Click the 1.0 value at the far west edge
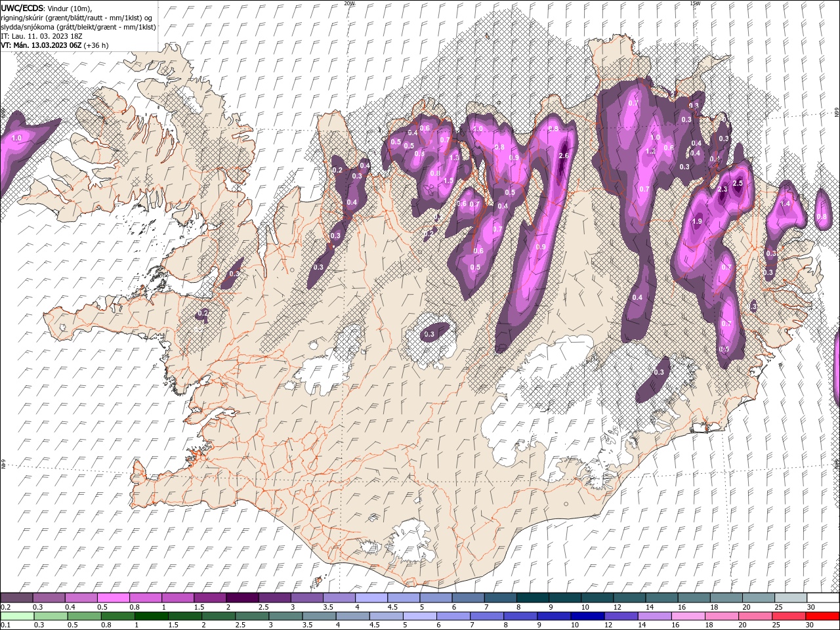Image resolution: width=840 pixels, height=630 pixels. click(x=16, y=138)
